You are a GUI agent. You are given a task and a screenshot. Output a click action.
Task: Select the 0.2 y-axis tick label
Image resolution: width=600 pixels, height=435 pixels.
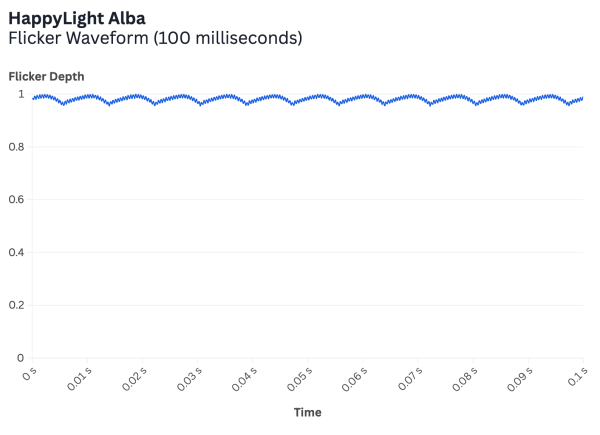tap(16, 305)
